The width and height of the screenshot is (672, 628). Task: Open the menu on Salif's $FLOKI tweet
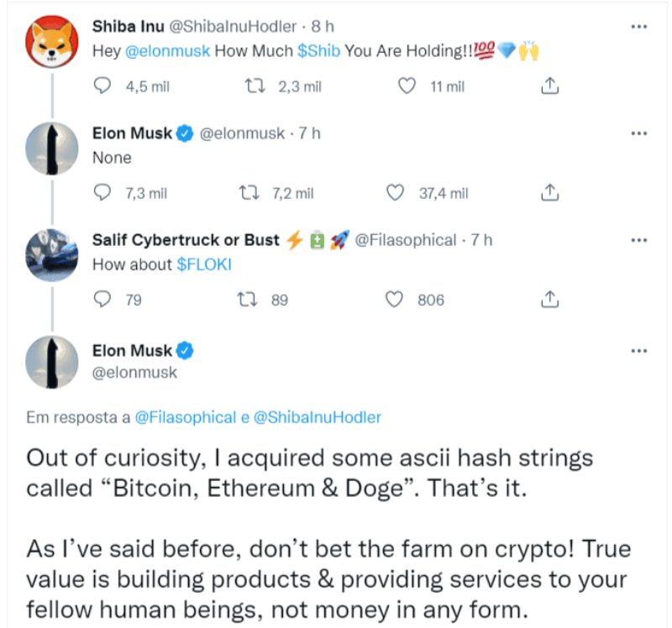pos(639,239)
